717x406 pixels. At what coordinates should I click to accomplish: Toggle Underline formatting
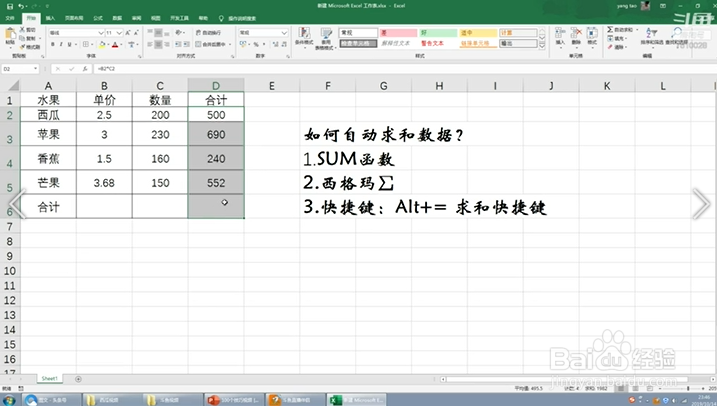click(x=70, y=44)
